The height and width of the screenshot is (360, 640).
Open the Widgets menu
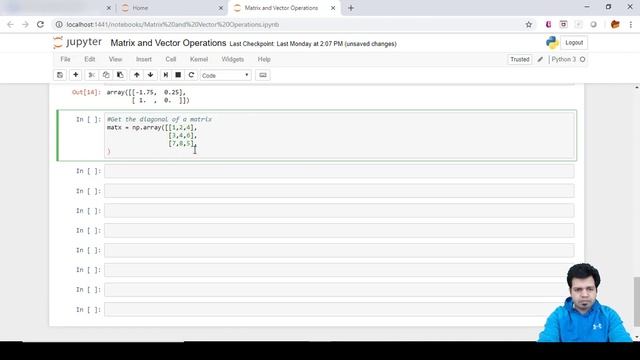tap(233, 60)
